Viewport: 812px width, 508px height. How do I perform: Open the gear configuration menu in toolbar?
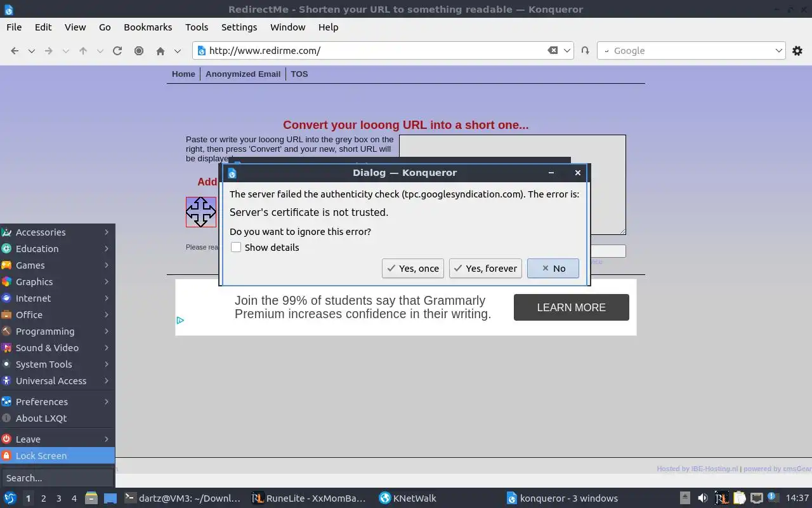tap(797, 51)
